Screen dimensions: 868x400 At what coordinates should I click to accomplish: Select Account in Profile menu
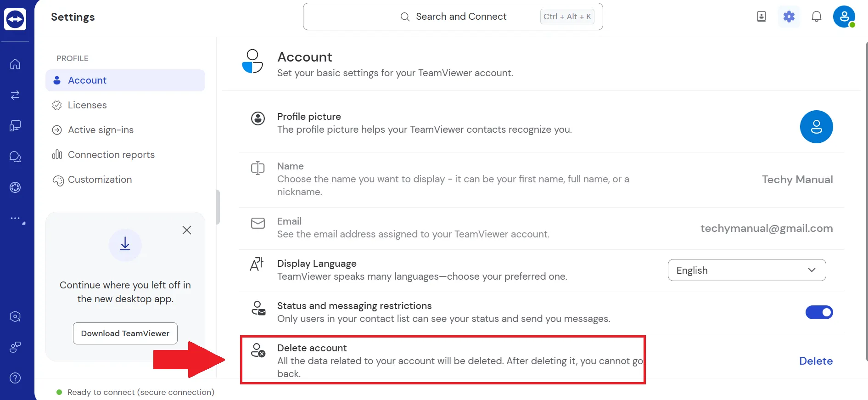(x=125, y=80)
